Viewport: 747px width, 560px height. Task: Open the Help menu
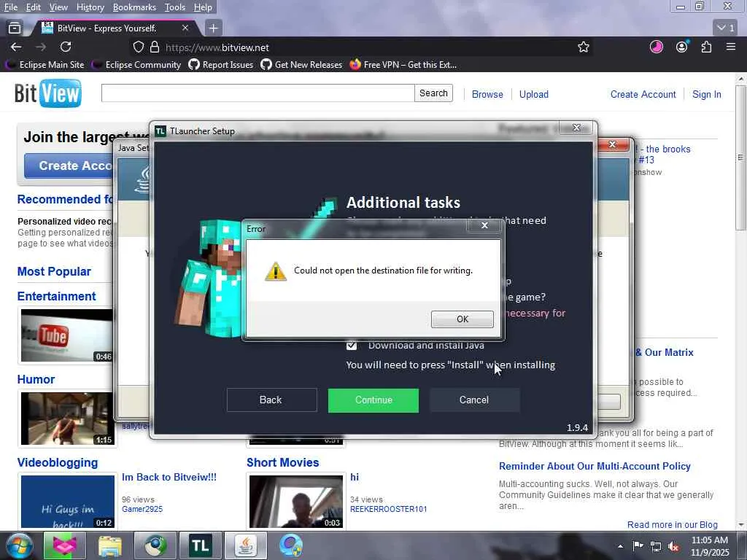click(203, 7)
